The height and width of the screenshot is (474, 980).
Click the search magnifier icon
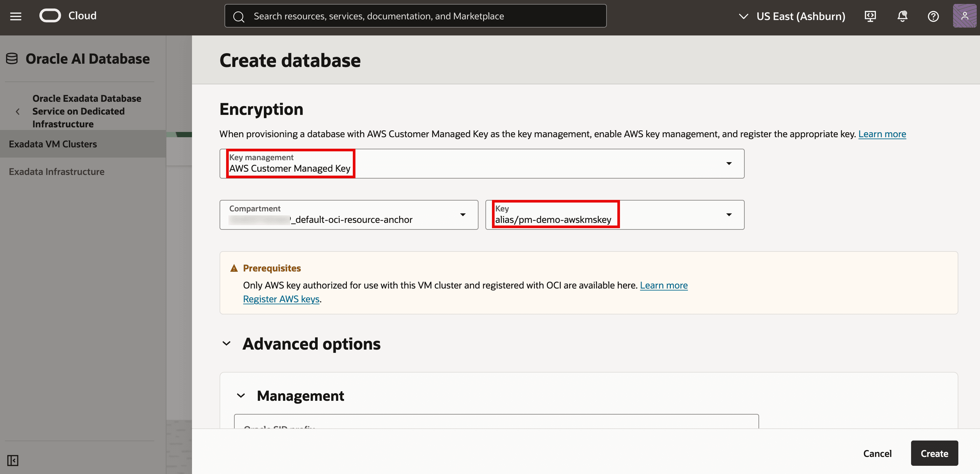(x=239, y=16)
